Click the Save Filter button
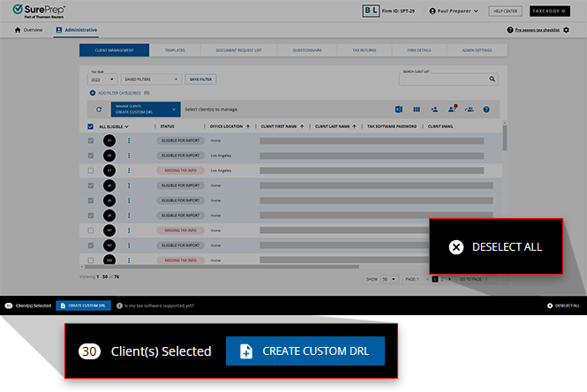Screen dimensions: 587x392 point(200,79)
